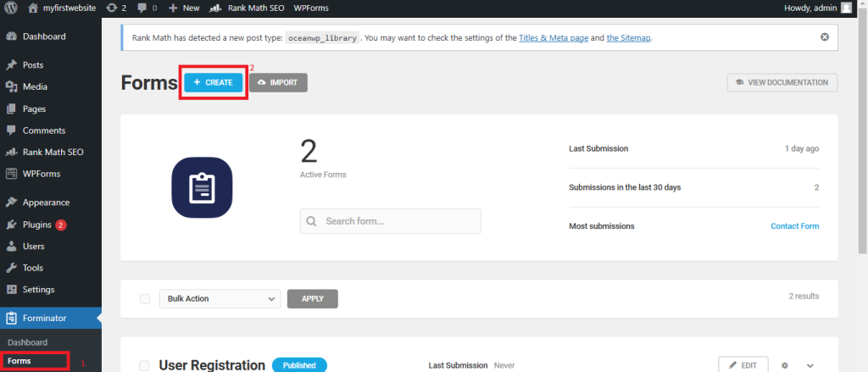Dismiss the Rank Math notice

coord(825,37)
